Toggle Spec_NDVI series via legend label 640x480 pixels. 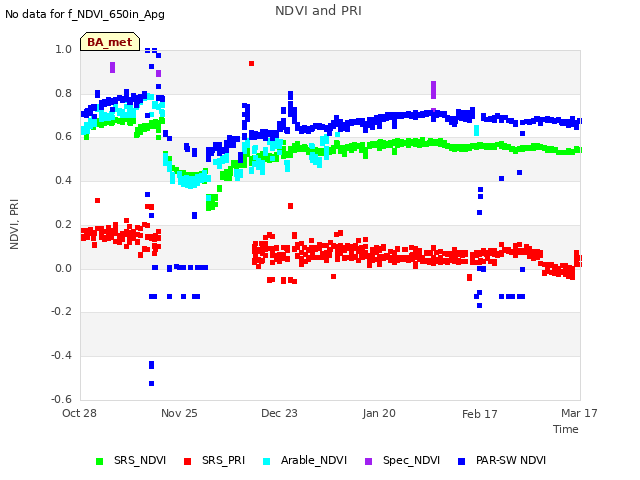(x=411, y=460)
